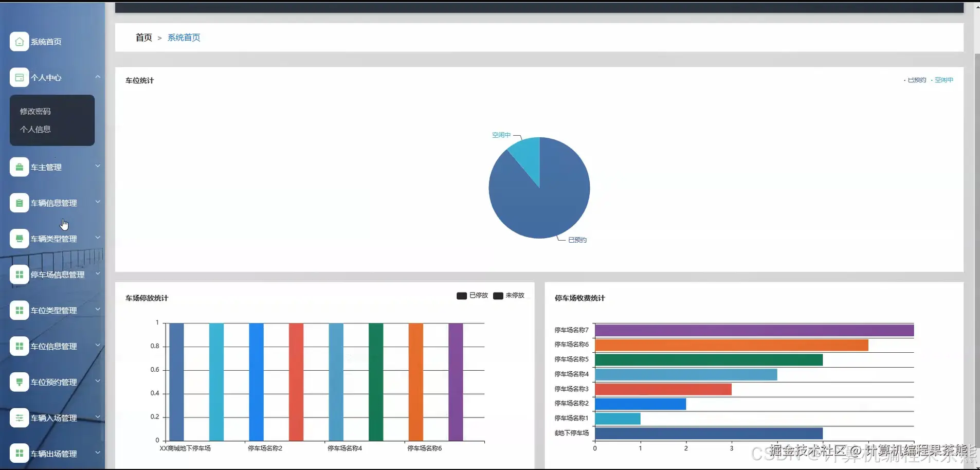Open the 车辆入场管理 menu label

53,418
